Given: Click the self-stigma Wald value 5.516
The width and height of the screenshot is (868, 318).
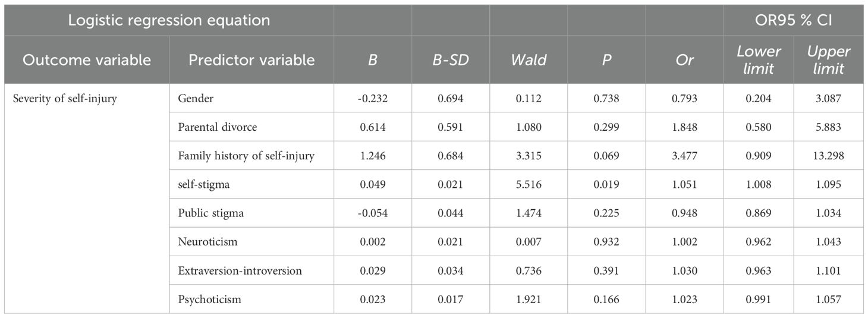Looking at the screenshot, I should click(x=529, y=184).
